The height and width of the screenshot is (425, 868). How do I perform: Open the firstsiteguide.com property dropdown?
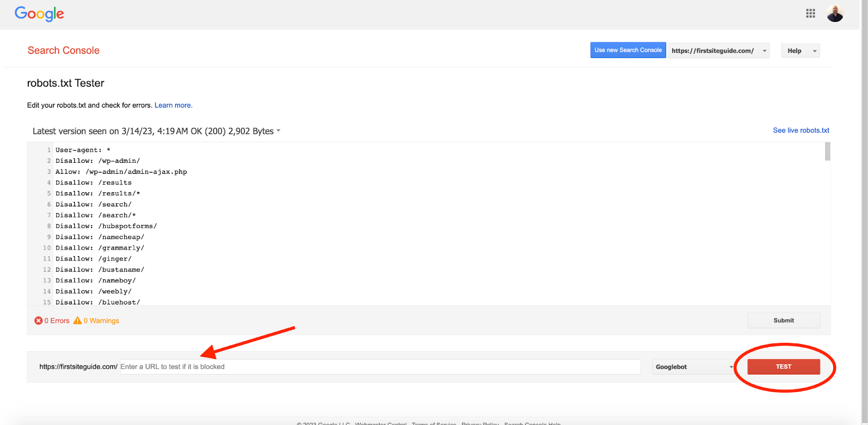point(719,50)
